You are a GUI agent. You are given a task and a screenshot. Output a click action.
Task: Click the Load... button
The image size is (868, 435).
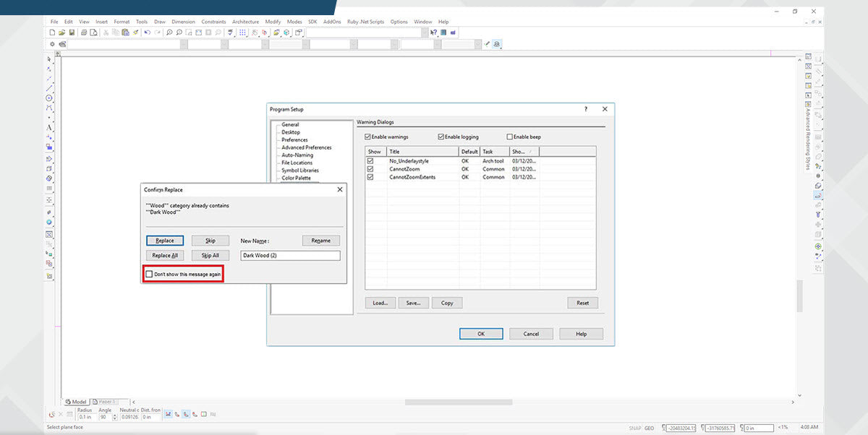(380, 303)
